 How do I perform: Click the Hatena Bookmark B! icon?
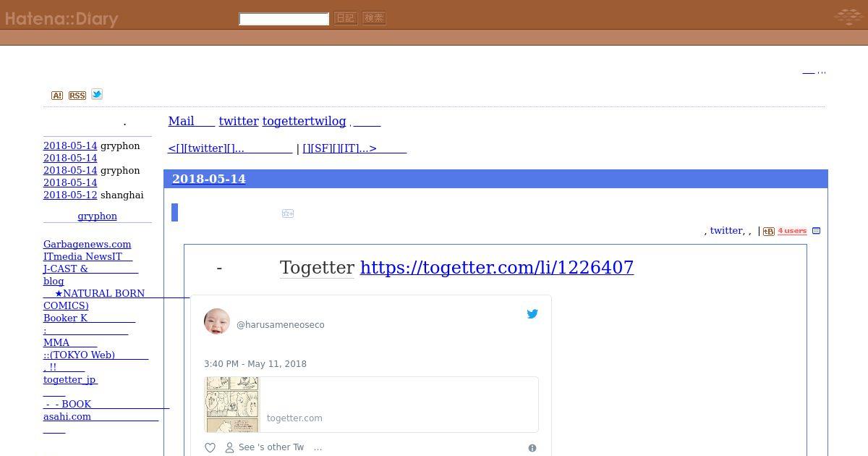tap(769, 232)
